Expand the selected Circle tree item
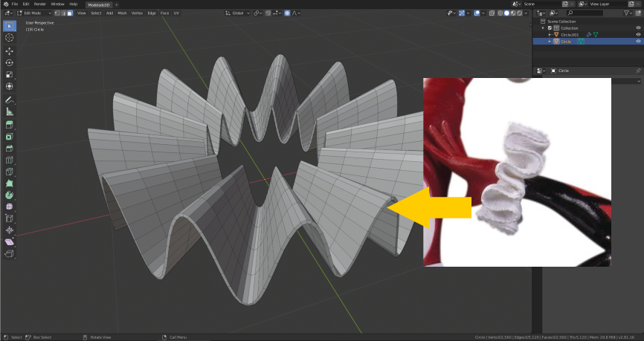The image size is (644, 341). click(550, 42)
